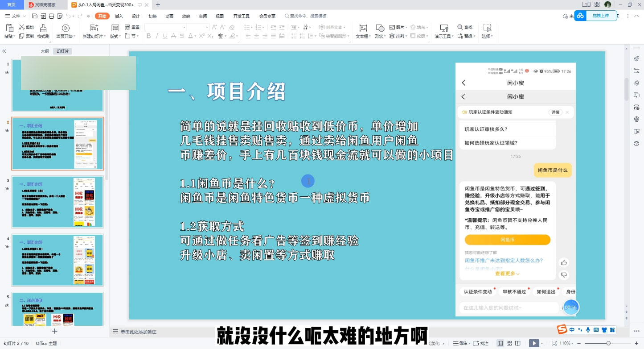
Task: Select slide 3 thumbnail in the panel
Action: [x=57, y=202]
